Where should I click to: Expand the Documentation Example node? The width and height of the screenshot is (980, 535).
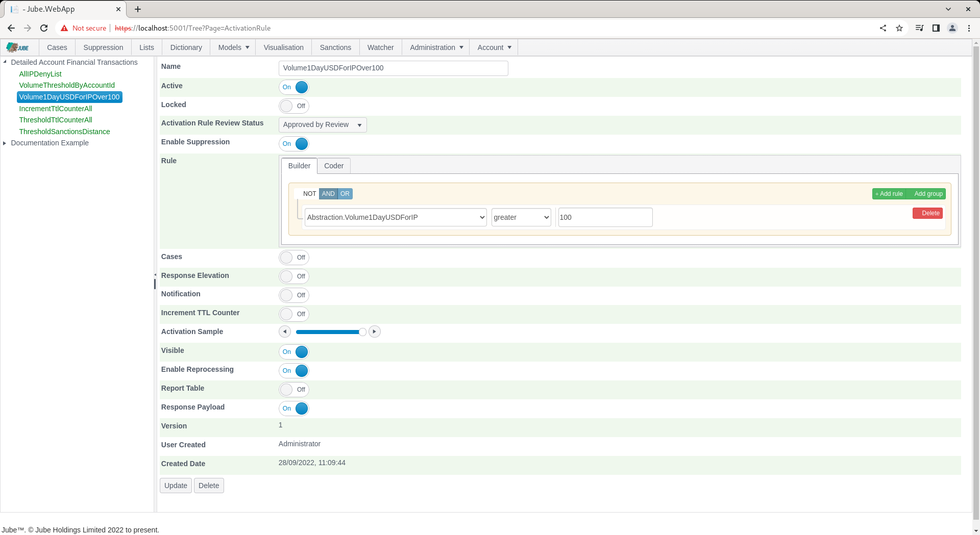pos(5,143)
